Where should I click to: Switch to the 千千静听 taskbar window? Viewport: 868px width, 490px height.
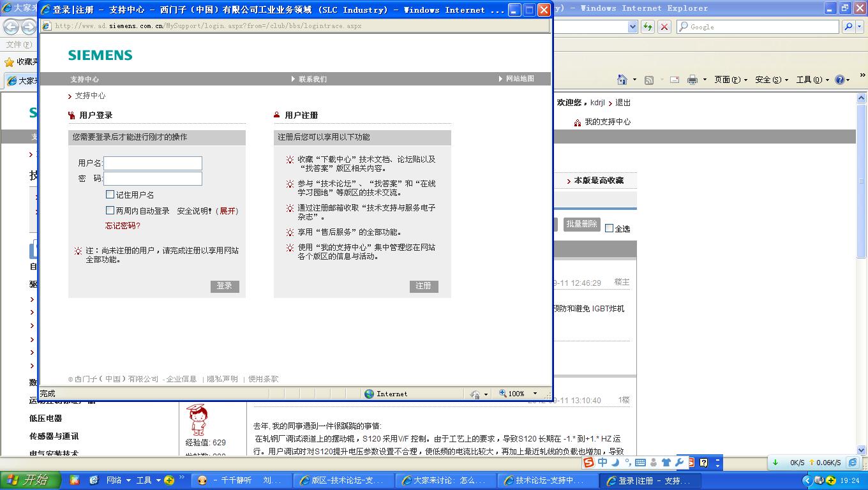click(x=242, y=480)
